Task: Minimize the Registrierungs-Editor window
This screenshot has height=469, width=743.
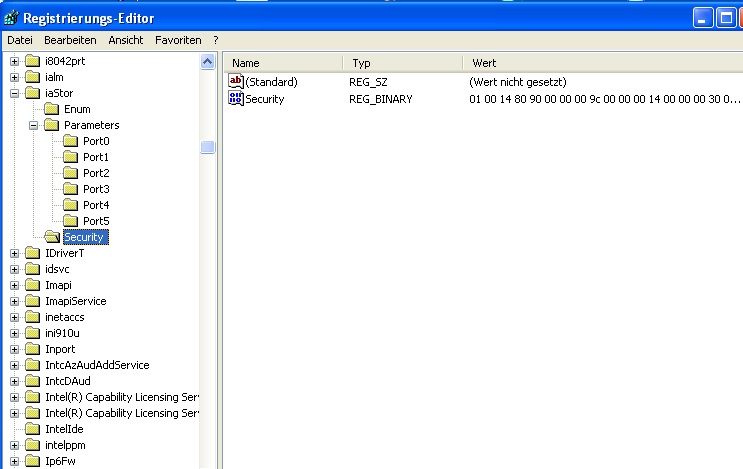Action: (703, 18)
